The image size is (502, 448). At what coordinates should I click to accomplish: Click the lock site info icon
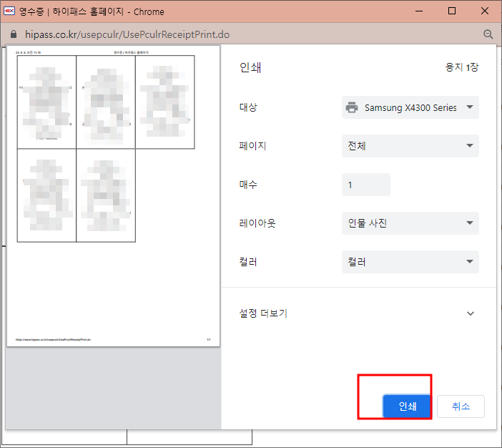click(14, 34)
